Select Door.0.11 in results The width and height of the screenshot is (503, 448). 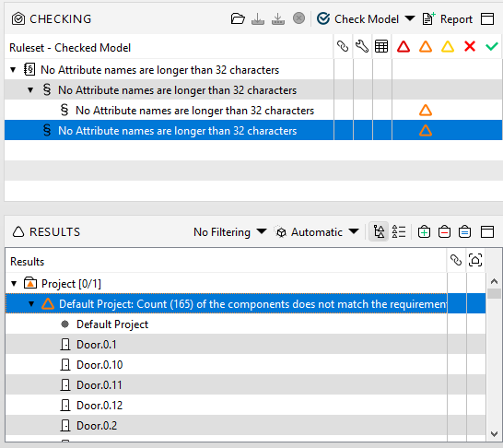point(99,385)
